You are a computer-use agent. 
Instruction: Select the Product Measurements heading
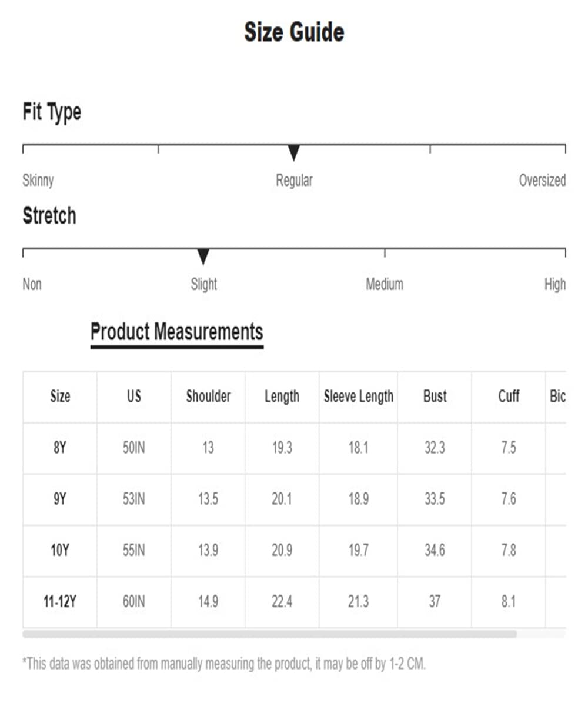(x=177, y=332)
